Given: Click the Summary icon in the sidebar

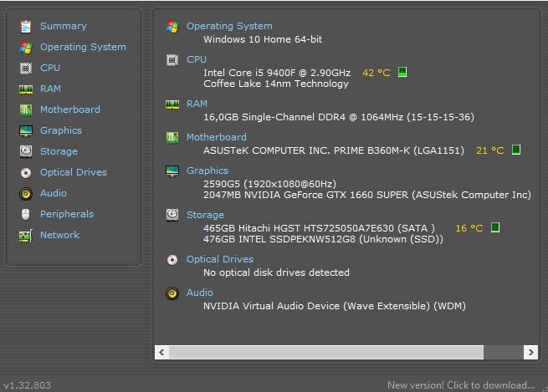Looking at the screenshot, I should [25, 26].
